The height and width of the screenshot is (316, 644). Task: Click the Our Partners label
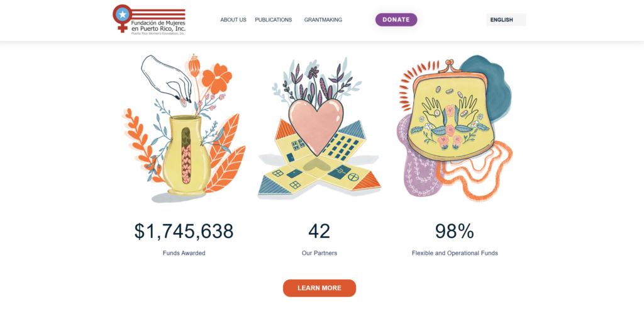click(319, 253)
